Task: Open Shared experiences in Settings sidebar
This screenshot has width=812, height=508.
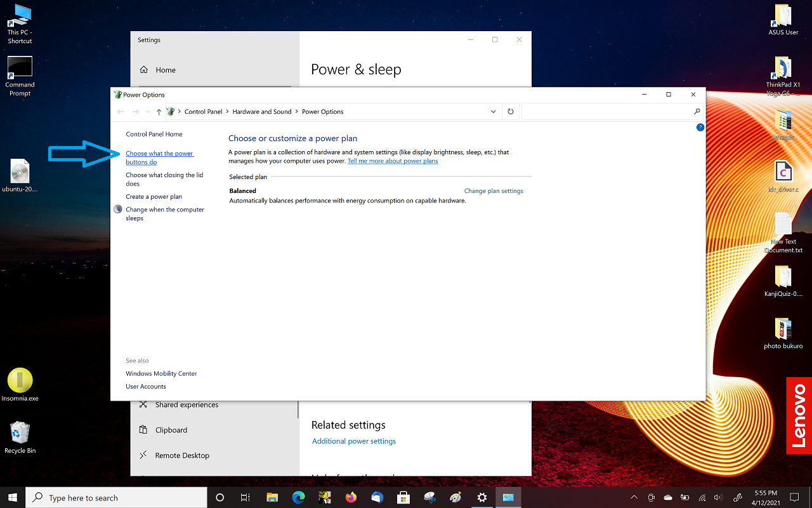Action: point(187,404)
